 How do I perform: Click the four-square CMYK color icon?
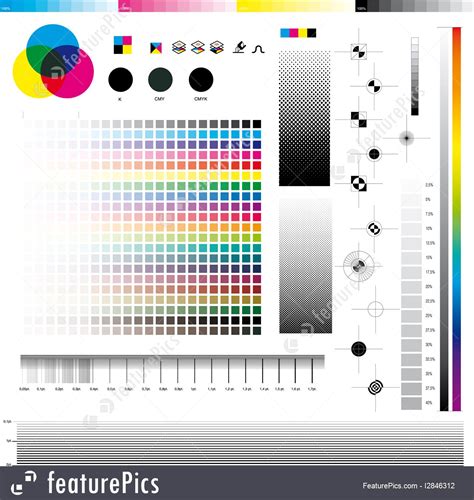[x=123, y=45]
